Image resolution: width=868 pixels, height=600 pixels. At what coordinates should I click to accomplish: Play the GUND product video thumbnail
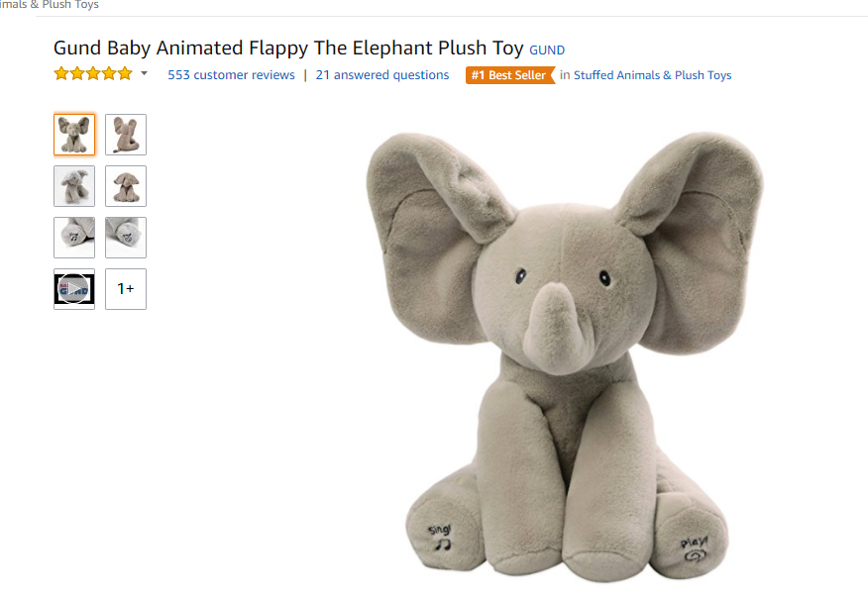[x=74, y=289]
